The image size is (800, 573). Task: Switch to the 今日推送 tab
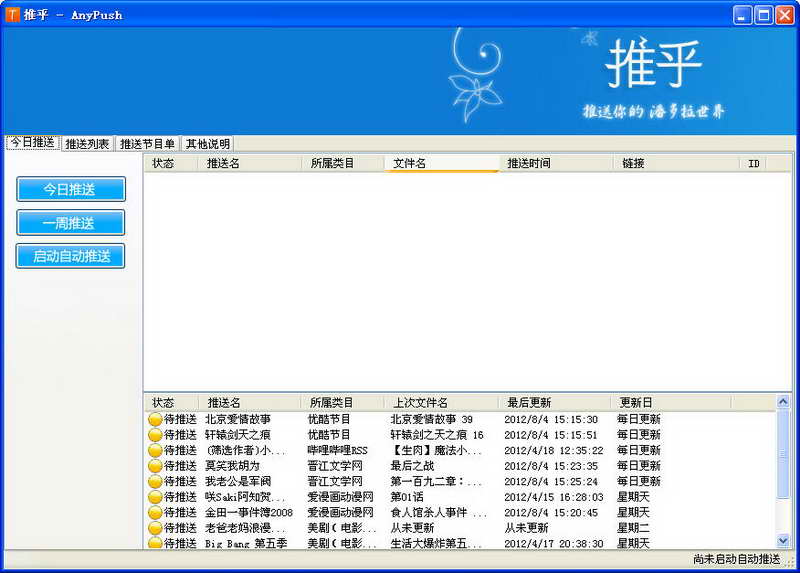(33, 143)
